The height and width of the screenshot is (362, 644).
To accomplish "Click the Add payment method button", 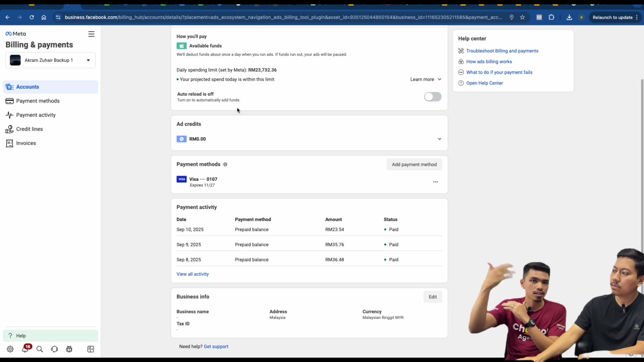I will point(414,165).
